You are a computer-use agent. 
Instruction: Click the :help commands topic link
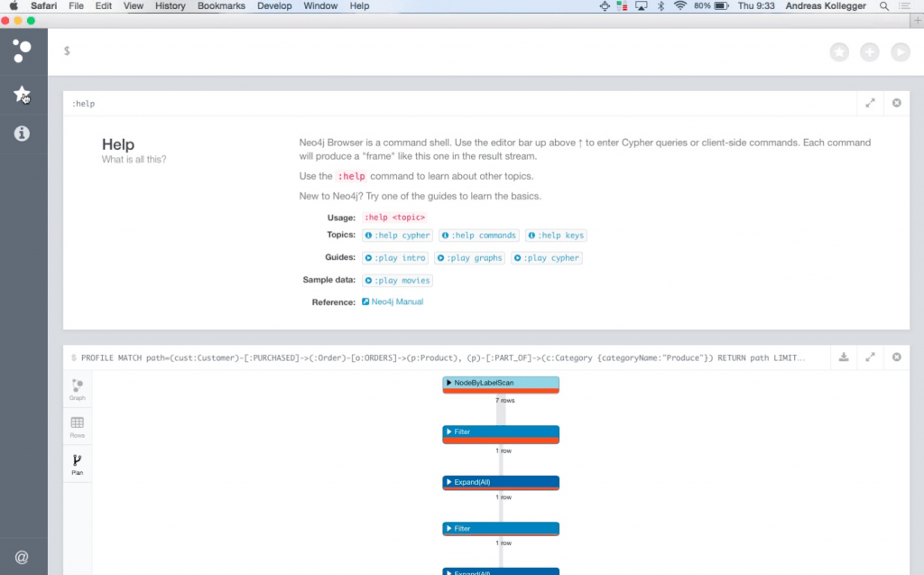tap(479, 236)
